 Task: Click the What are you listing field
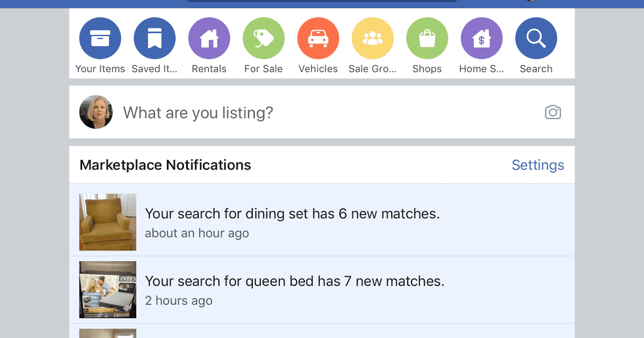click(268, 112)
